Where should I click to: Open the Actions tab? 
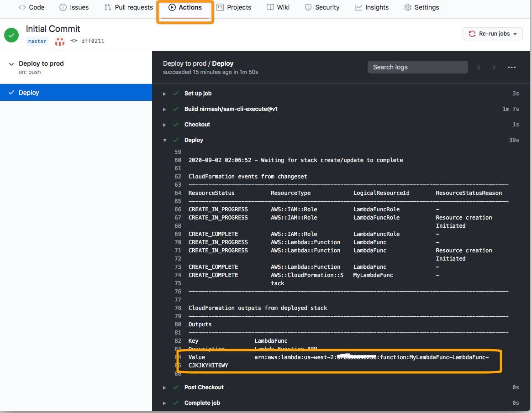185,7
